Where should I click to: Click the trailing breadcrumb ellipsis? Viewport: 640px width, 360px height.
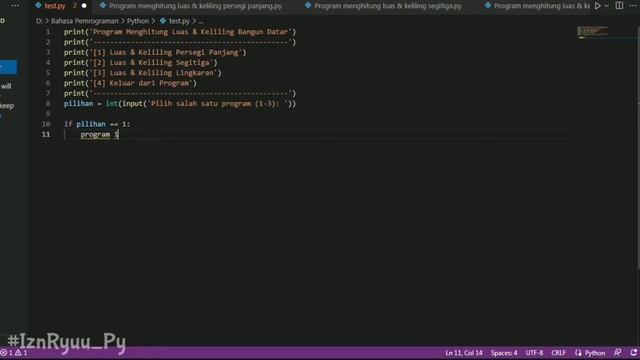(201, 21)
